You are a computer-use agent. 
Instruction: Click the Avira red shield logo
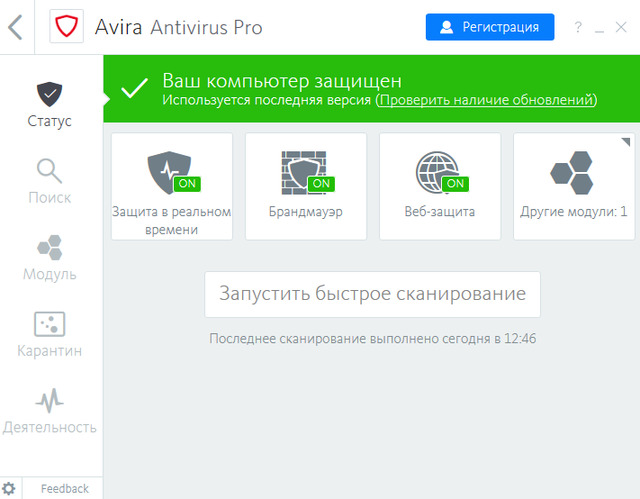[x=67, y=27]
